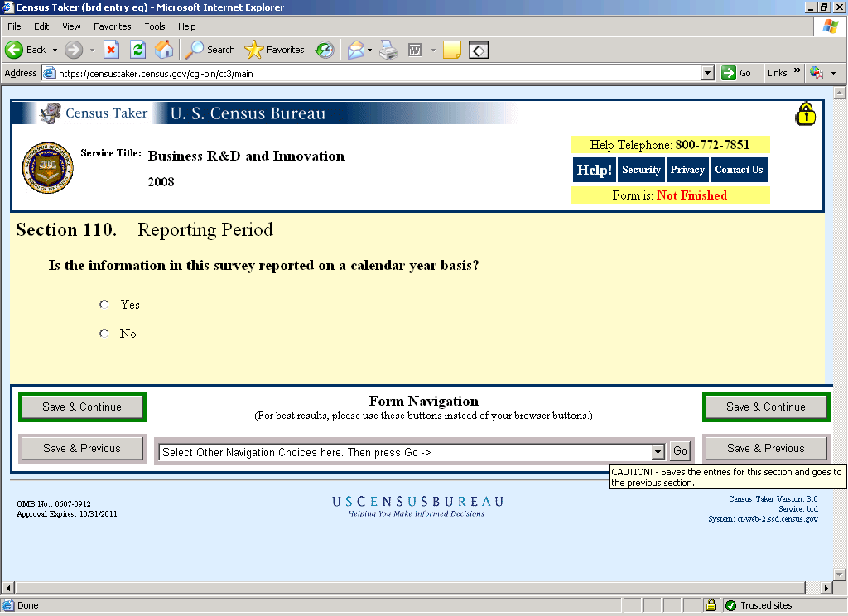
Task: Go to the browser Home page icon
Action: 164,50
